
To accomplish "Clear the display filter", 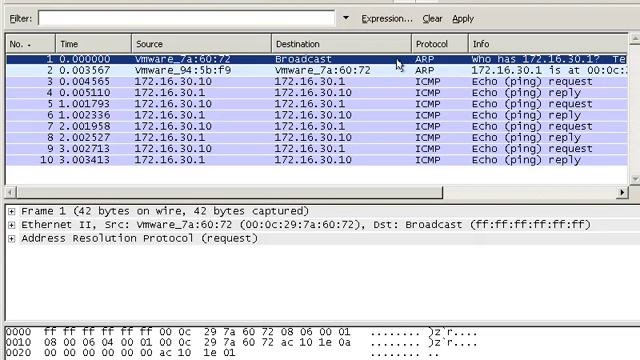I will (x=432, y=19).
